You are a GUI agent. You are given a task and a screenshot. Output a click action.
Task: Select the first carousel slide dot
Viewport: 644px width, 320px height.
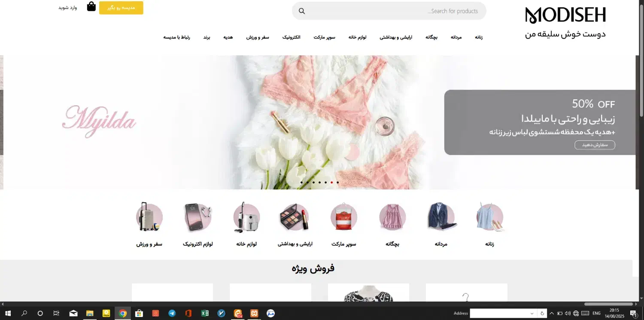click(301, 183)
